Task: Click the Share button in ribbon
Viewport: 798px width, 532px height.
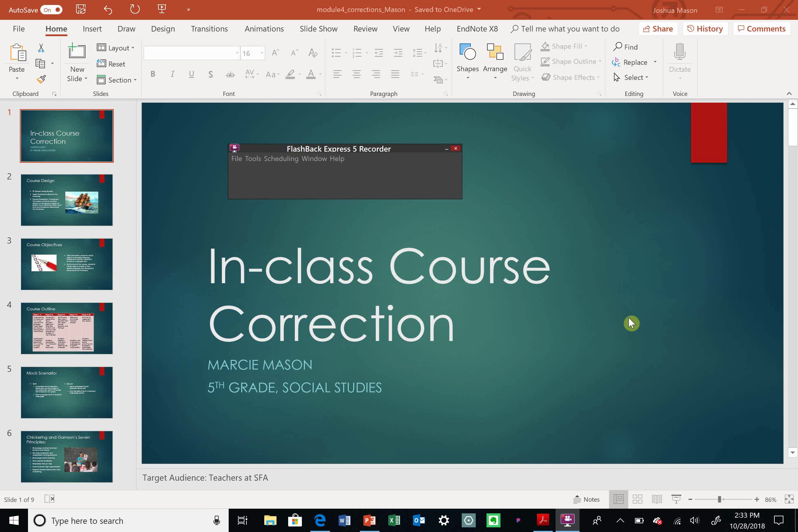Action: [x=658, y=29]
